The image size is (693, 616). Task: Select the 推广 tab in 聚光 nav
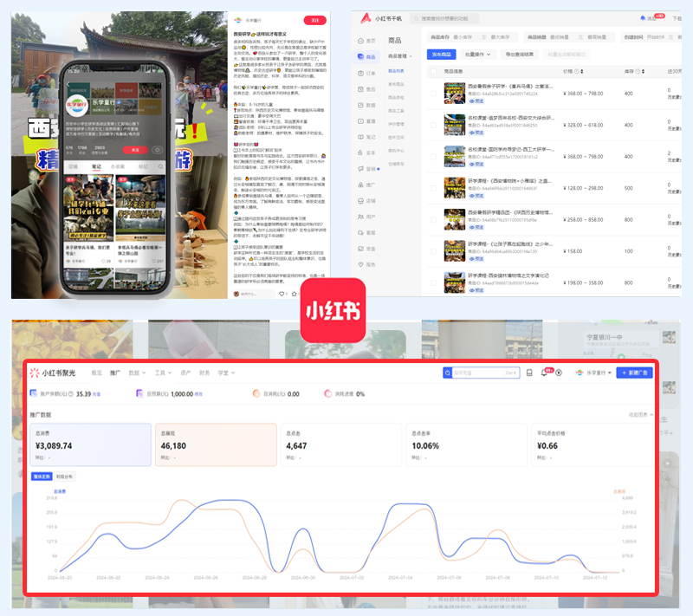115,373
